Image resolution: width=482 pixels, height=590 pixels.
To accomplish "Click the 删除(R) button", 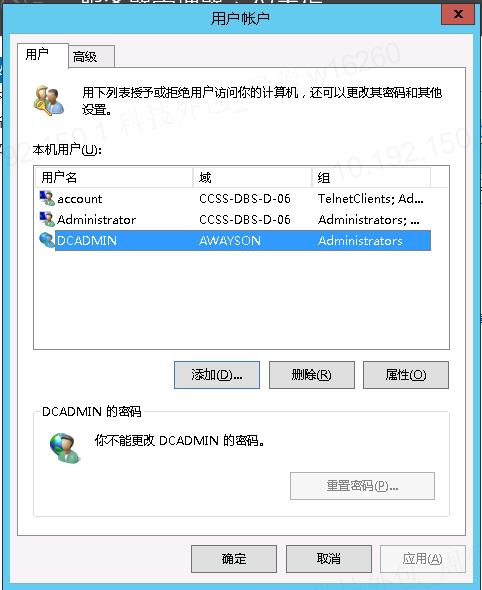I will pyautogui.click(x=312, y=375).
